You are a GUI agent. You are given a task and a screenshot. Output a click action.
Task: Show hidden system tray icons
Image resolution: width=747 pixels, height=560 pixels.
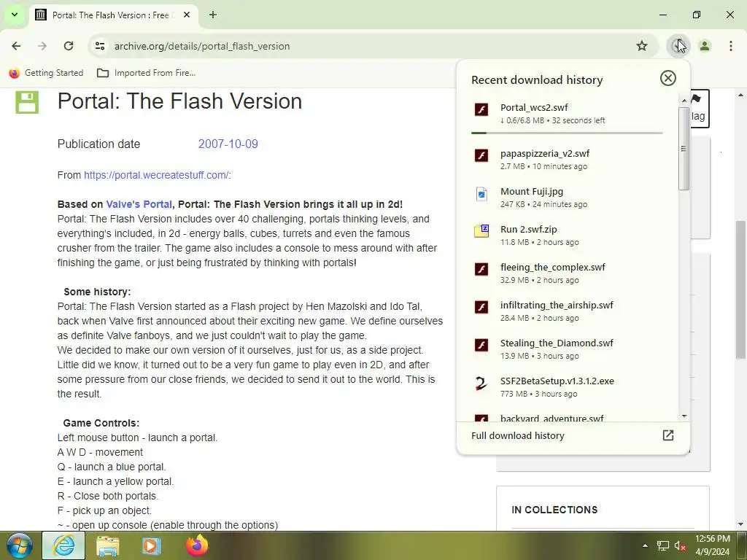pos(645,545)
